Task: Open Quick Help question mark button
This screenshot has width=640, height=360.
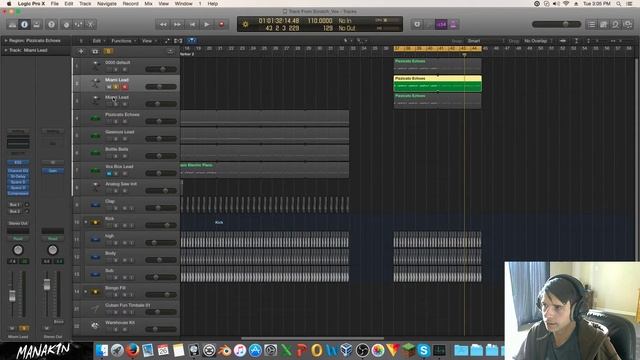Action: coord(51,24)
